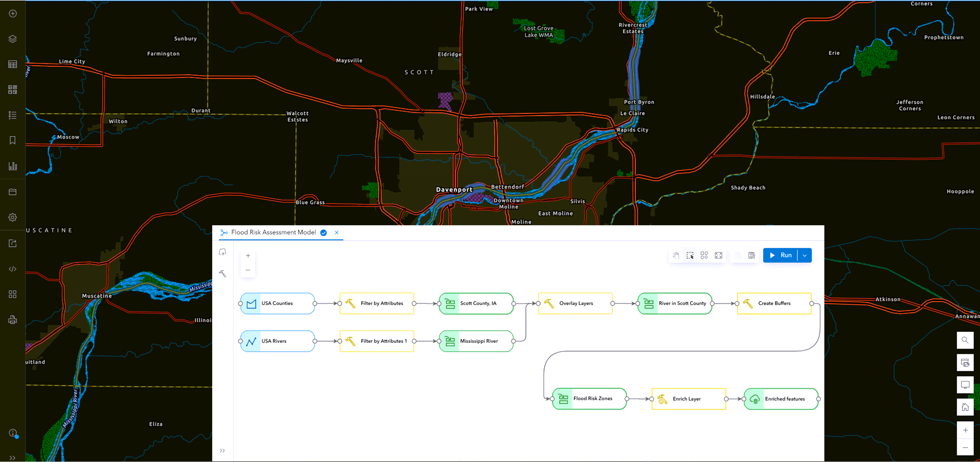Run the model
The image size is (980, 462).
[781, 256]
